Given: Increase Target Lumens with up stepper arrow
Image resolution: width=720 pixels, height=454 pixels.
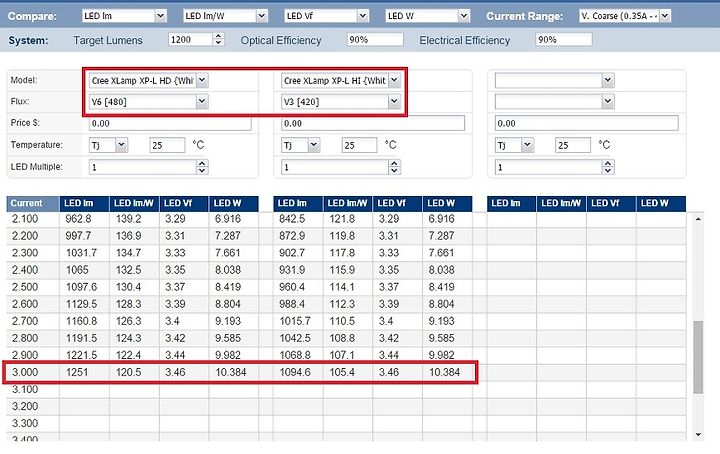Looking at the screenshot, I should point(219,36).
